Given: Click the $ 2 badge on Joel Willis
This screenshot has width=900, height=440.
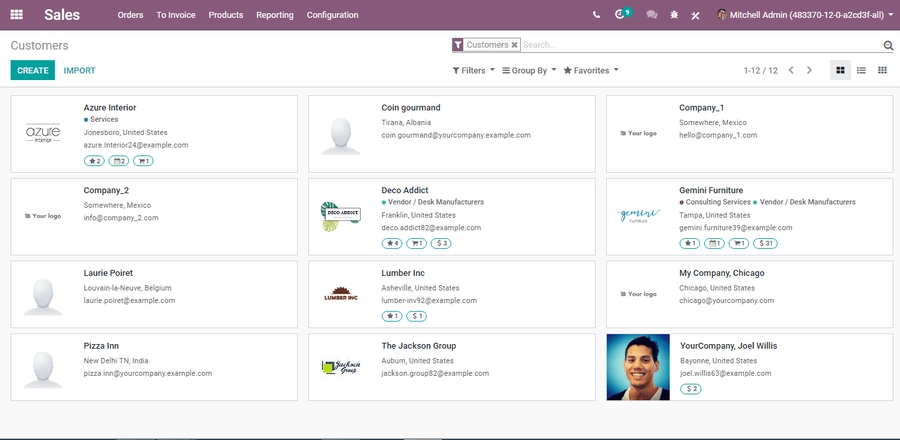Looking at the screenshot, I should point(691,390).
